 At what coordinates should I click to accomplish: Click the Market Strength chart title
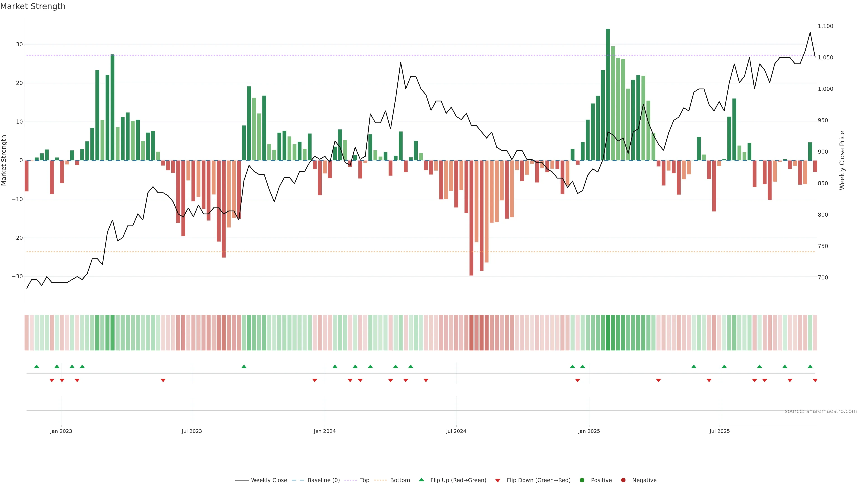click(x=33, y=6)
